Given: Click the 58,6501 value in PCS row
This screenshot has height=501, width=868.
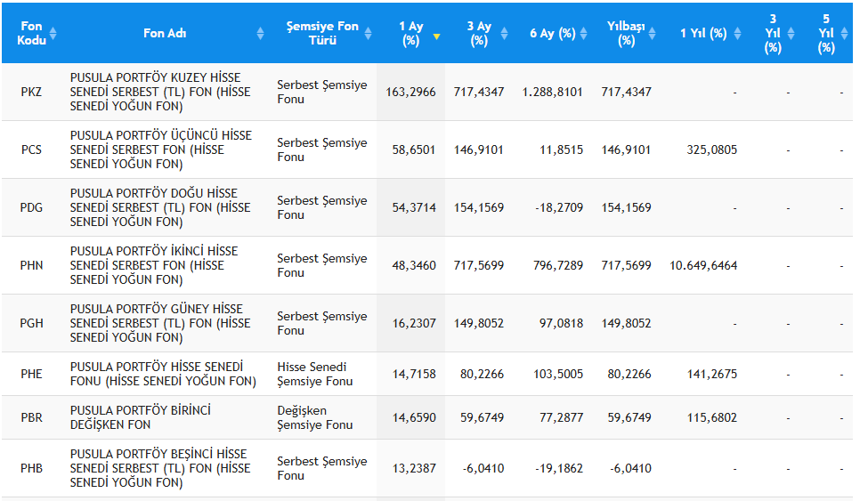Looking at the screenshot, I should click(414, 149).
